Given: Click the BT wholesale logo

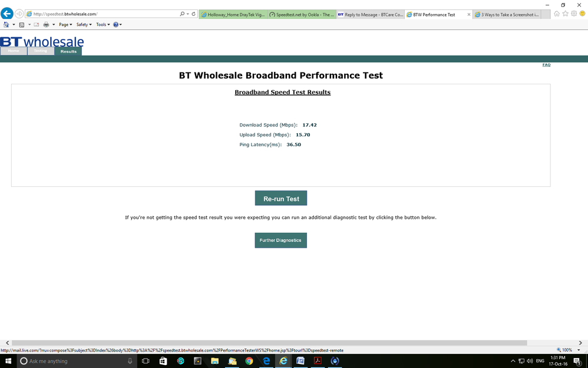Looking at the screenshot, I should [42, 41].
